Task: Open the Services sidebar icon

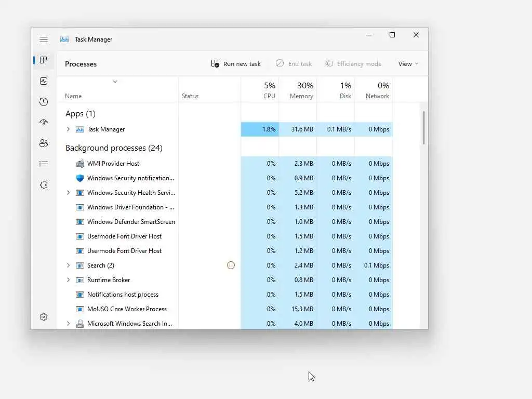Action: [44, 185]
